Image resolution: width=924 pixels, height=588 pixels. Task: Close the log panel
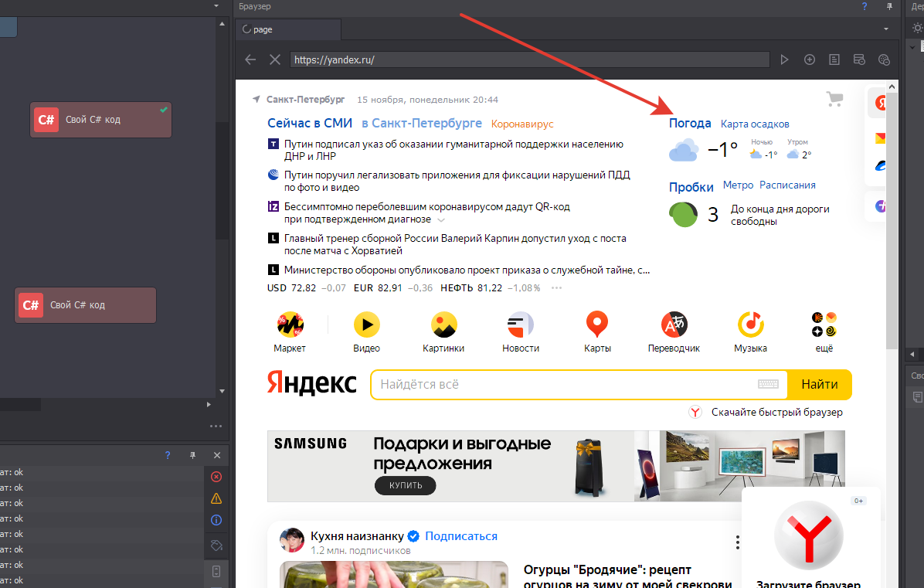coord(217,455)
